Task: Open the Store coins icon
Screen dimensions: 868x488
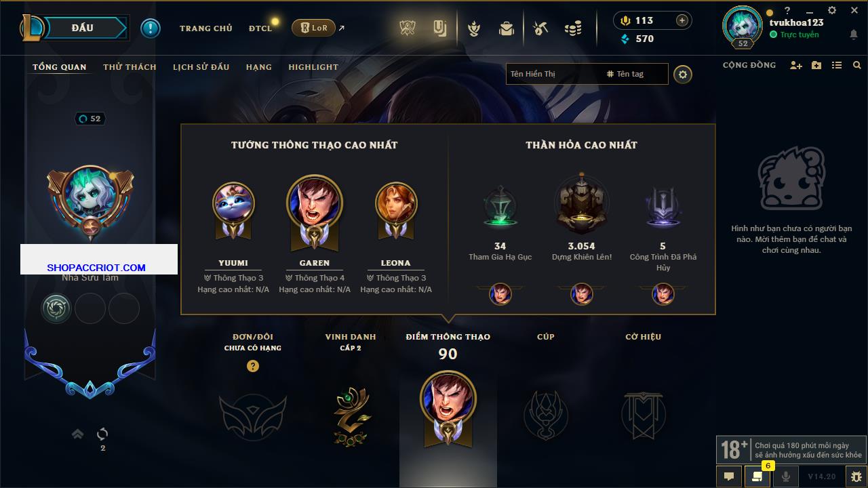Action: (573, 28)
